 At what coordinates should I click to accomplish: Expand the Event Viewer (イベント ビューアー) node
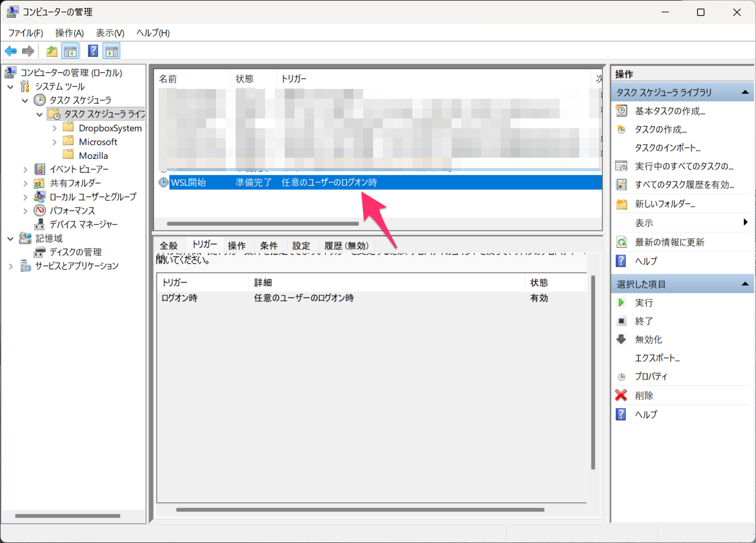click(25, 169)
